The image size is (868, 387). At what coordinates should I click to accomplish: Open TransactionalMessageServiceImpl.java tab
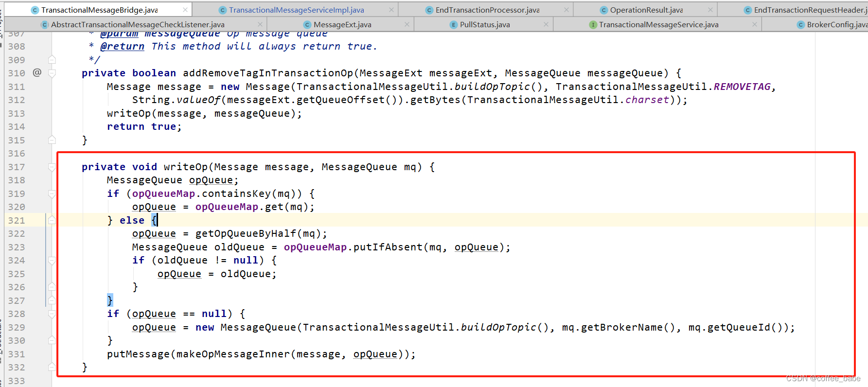click(296, 10)
